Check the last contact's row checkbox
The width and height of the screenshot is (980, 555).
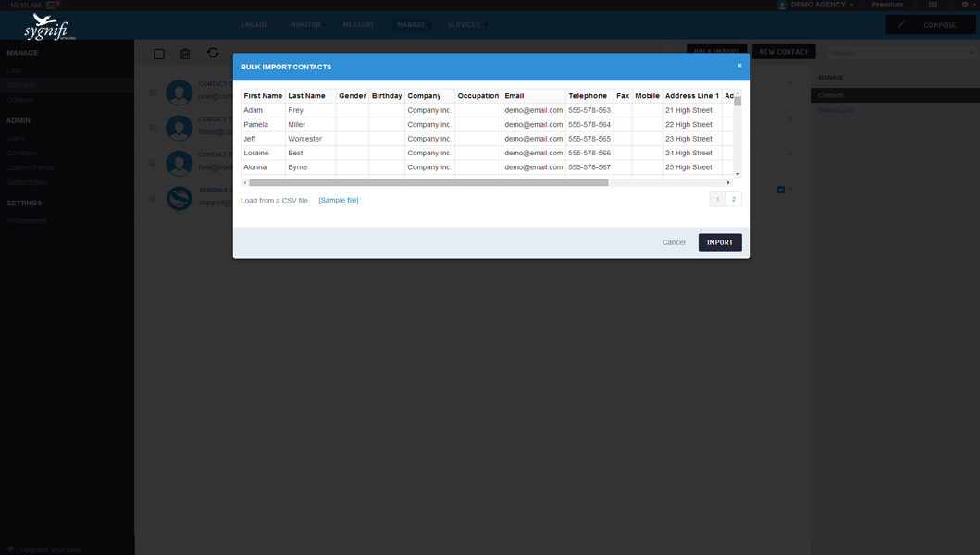coord(154,199)
